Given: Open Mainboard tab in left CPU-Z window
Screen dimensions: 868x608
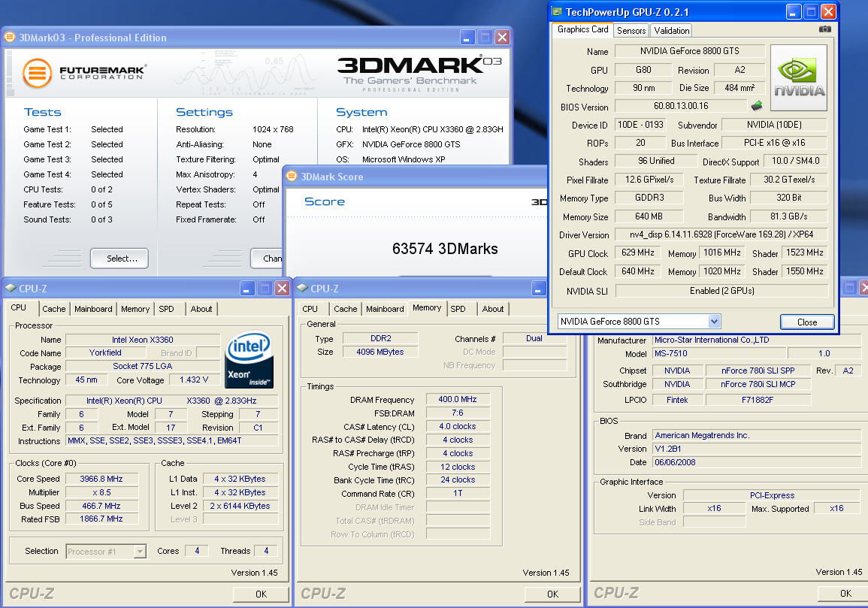Looking at the screenshot, I should pyautogui.click(x=93, y=309).
